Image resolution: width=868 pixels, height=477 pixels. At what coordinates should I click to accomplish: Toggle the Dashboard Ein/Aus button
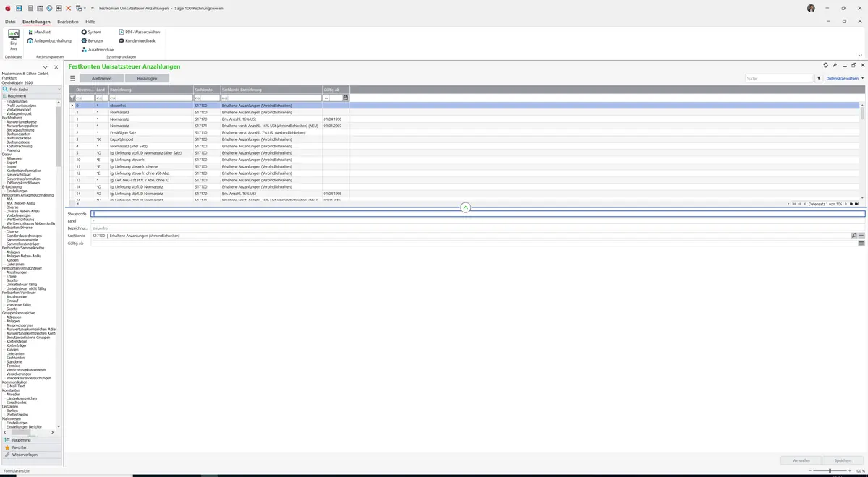pos(14,40)
